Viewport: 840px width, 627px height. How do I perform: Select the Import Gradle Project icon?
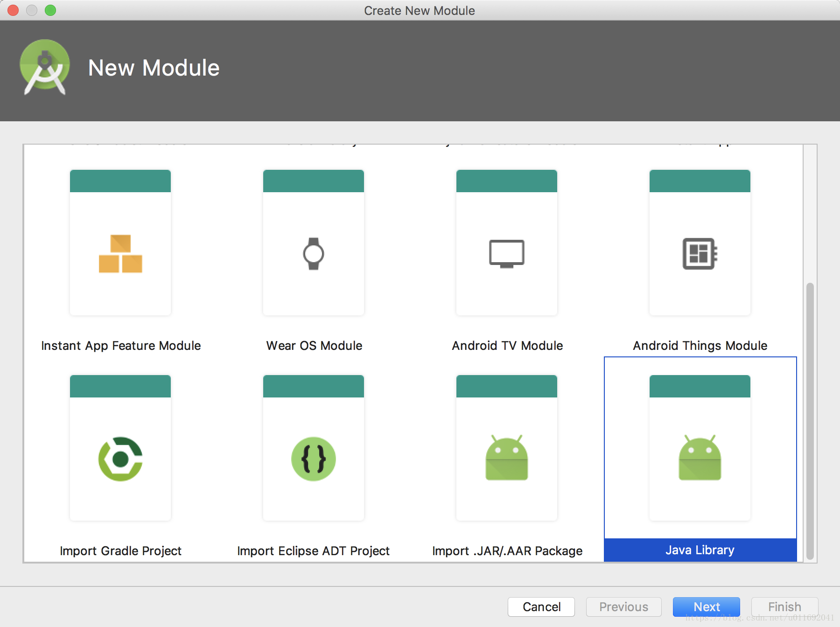(120, 459)
